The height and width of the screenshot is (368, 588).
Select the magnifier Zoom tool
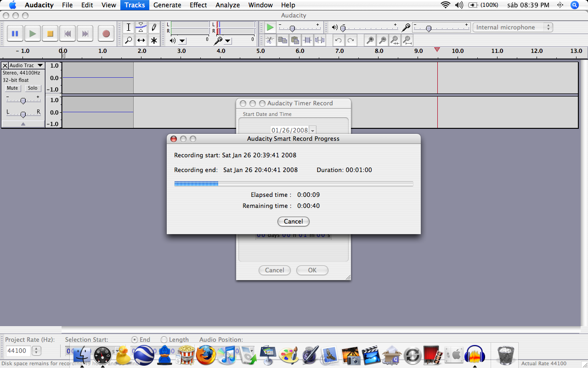tap(129, 40)
